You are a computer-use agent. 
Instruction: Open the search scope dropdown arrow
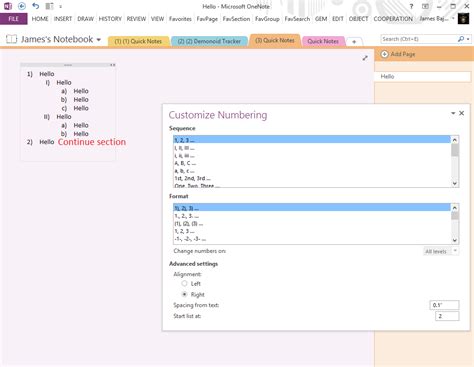click(468, 39)
